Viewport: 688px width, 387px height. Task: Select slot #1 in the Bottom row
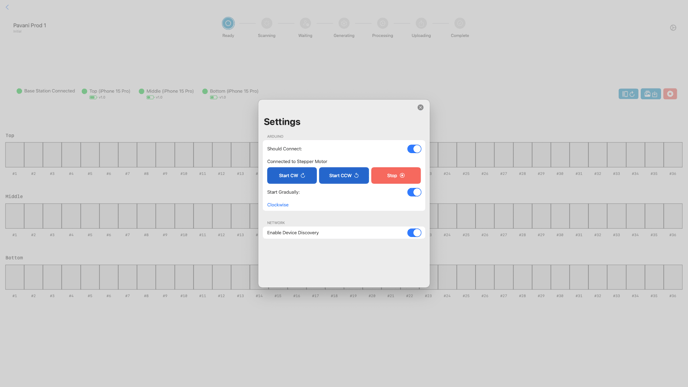[14, 277]
